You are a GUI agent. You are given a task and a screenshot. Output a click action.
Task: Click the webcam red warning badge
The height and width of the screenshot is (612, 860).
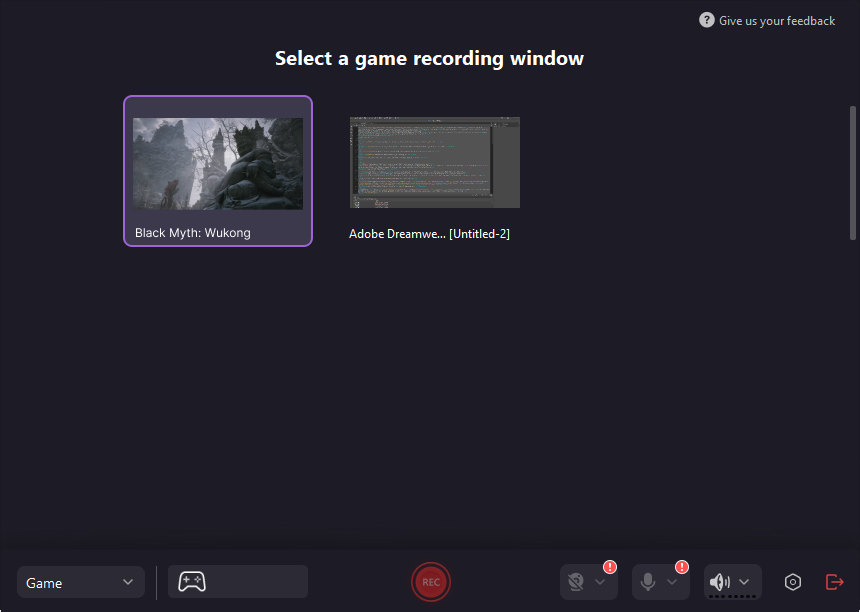pyautogui.click(x=609, y=566)
